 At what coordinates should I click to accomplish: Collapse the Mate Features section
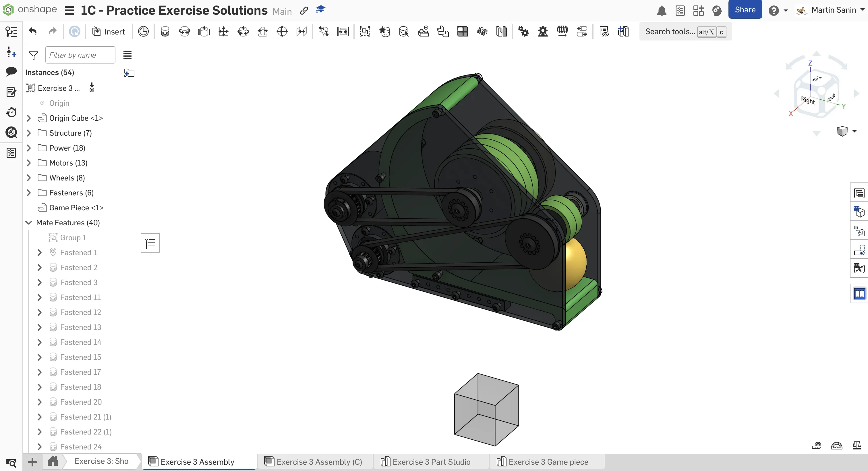(29, 222)
